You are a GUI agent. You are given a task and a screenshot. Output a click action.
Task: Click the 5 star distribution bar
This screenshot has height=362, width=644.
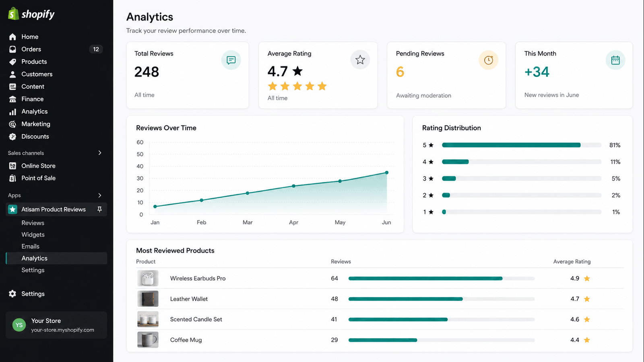[522, 145]
